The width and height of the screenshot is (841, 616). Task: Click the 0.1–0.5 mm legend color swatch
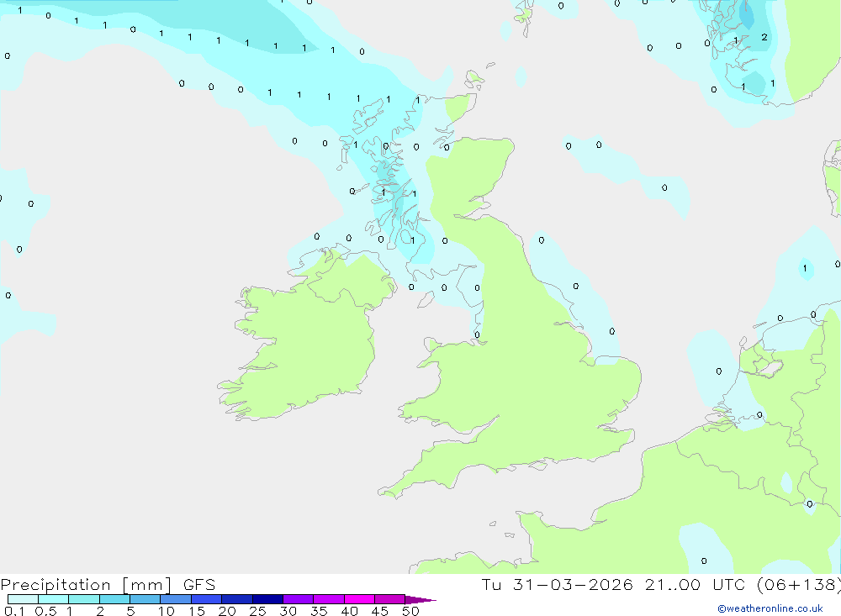click(x=23, y=599)
